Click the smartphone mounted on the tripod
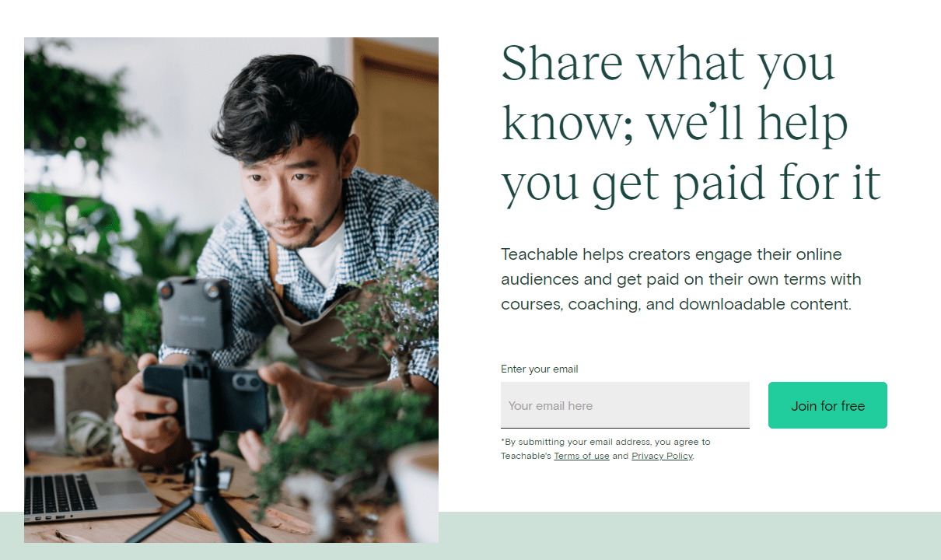This screenshot has width=941, height=560. pos(206,397)
